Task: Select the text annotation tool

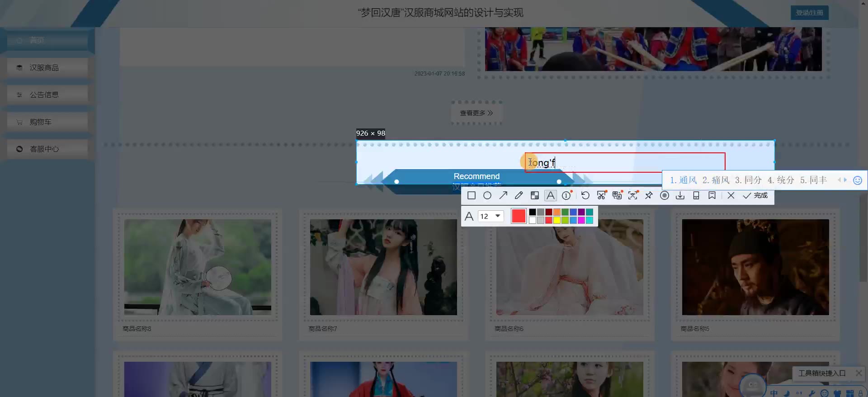Action: [x=551, y=195]
